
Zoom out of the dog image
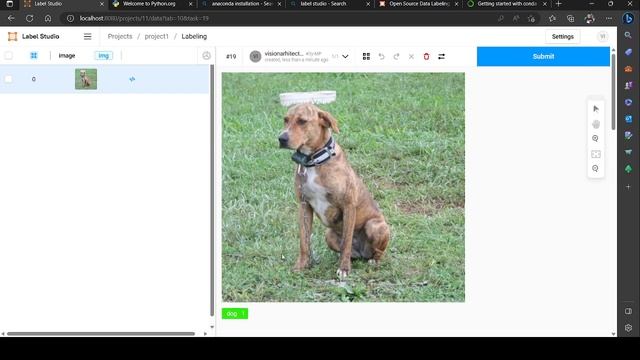click(x=596, y=169)
